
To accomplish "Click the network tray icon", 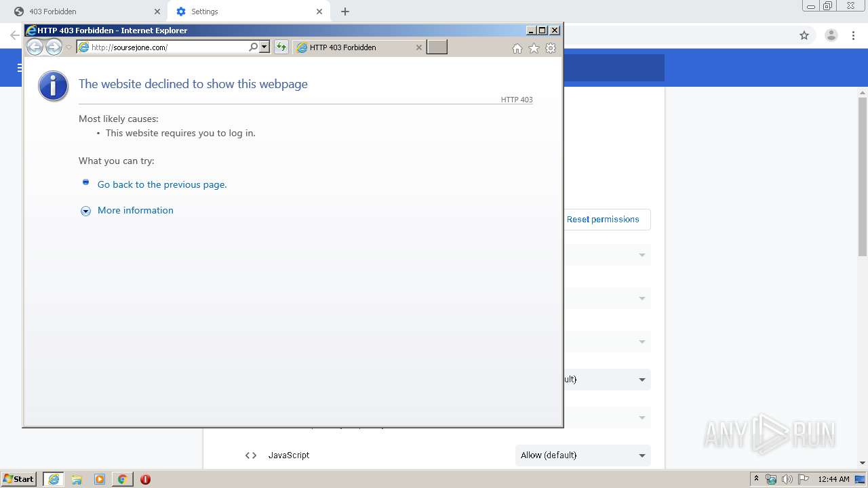I will tap(771, 479).
